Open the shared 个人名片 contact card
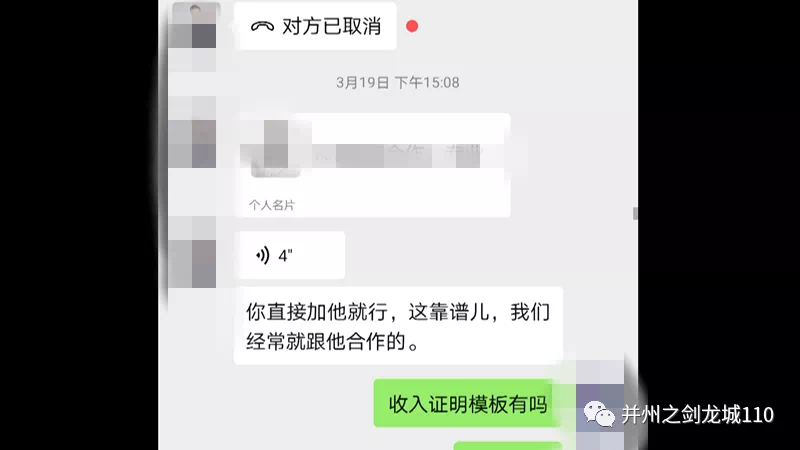 tap(372, 165)
